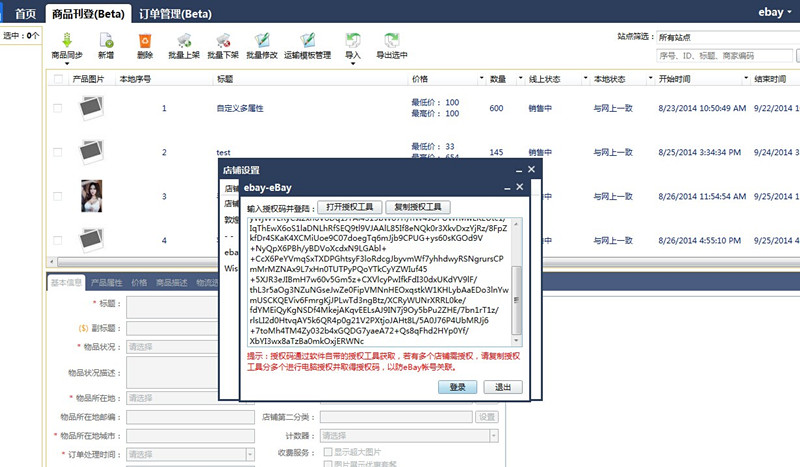Viewport: 800px width, 467px height.
Task: Check the checkbox for row 3
Action: click(58, 196)
